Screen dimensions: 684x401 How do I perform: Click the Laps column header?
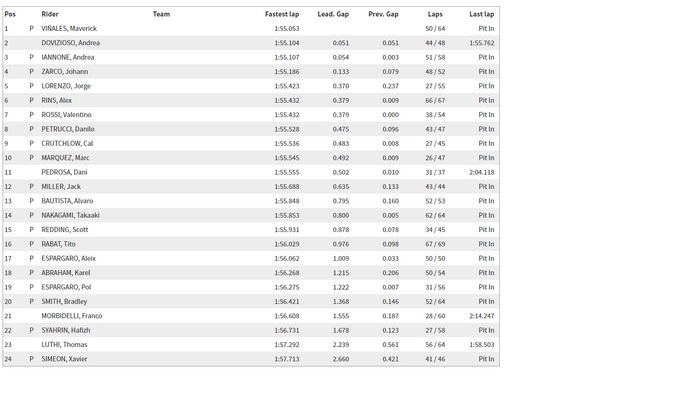pyautogui.click(x=435, y=14)
